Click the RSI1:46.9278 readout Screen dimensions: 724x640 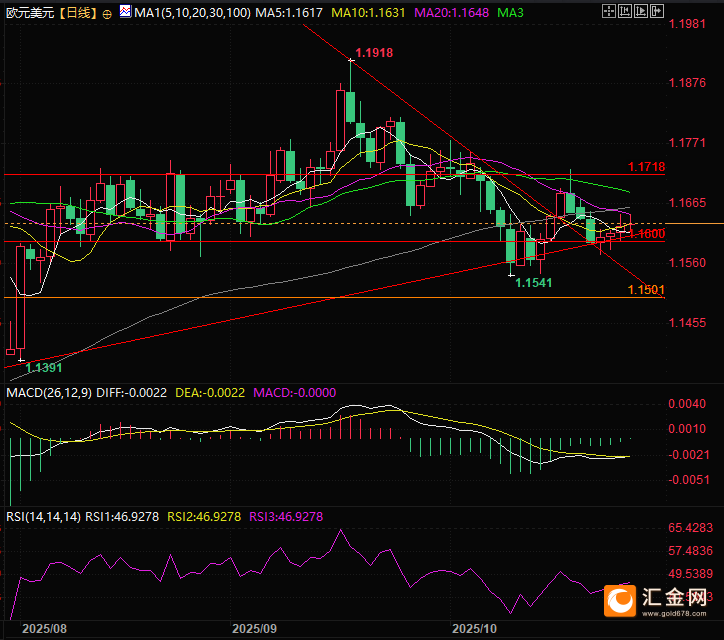(x=122, y=517)
